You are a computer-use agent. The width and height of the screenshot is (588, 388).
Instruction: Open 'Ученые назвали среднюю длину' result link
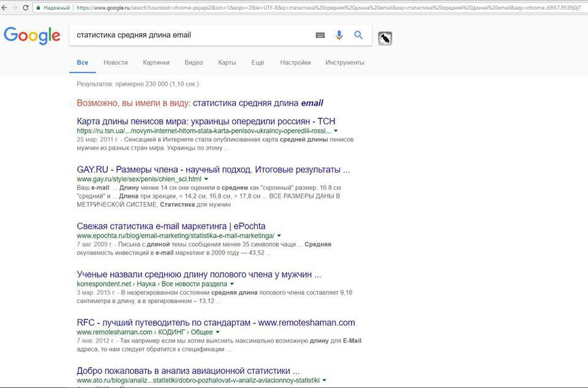[x=198, y=275]
